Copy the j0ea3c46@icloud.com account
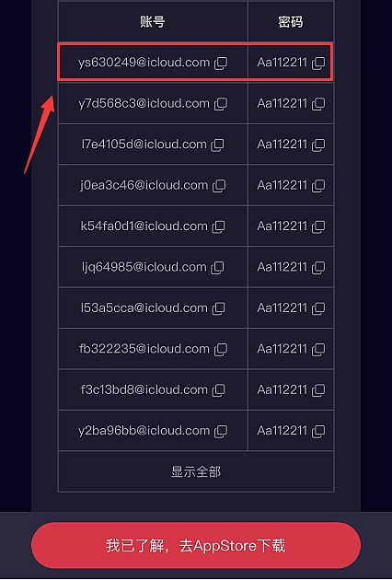Viewport: 392px width, 580px height. (x=219, y=186)
